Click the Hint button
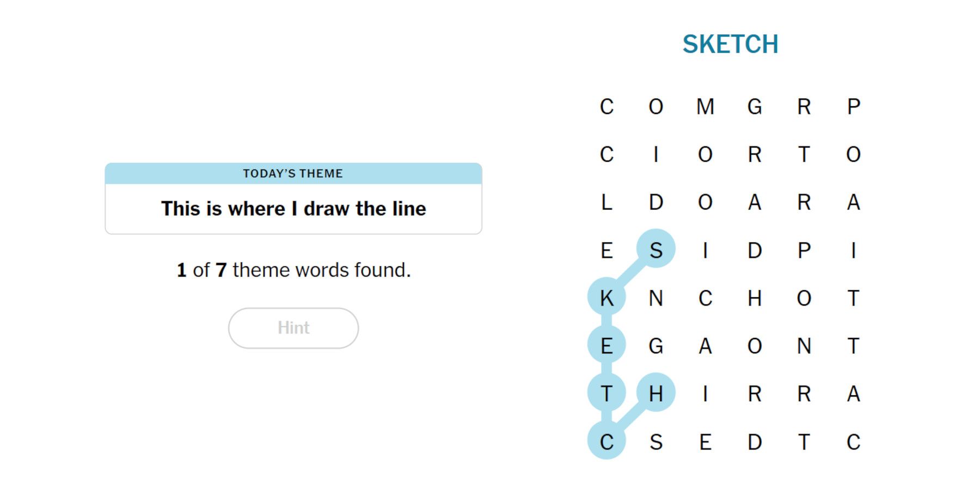 point(293,328)
